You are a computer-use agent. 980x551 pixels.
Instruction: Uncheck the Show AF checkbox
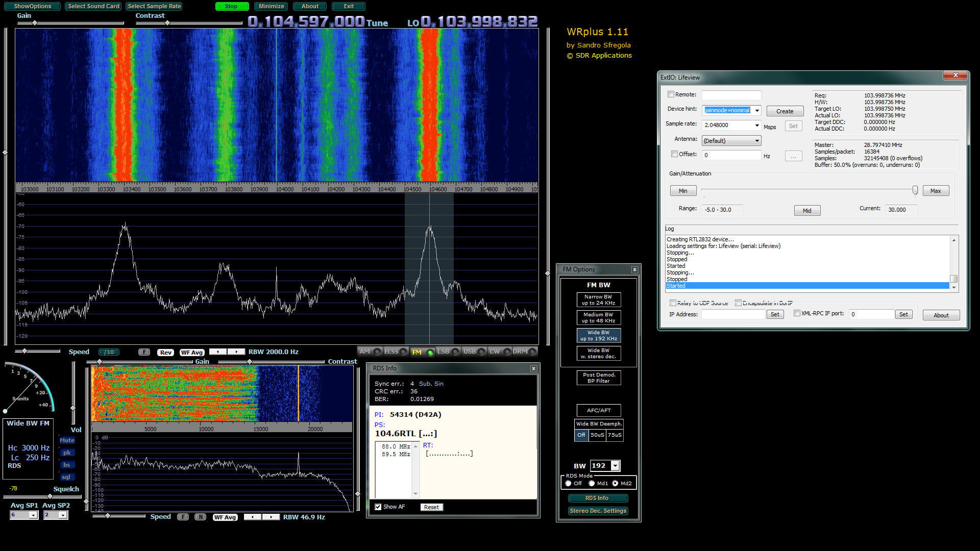pyautogui.click(x=378, y=507)
